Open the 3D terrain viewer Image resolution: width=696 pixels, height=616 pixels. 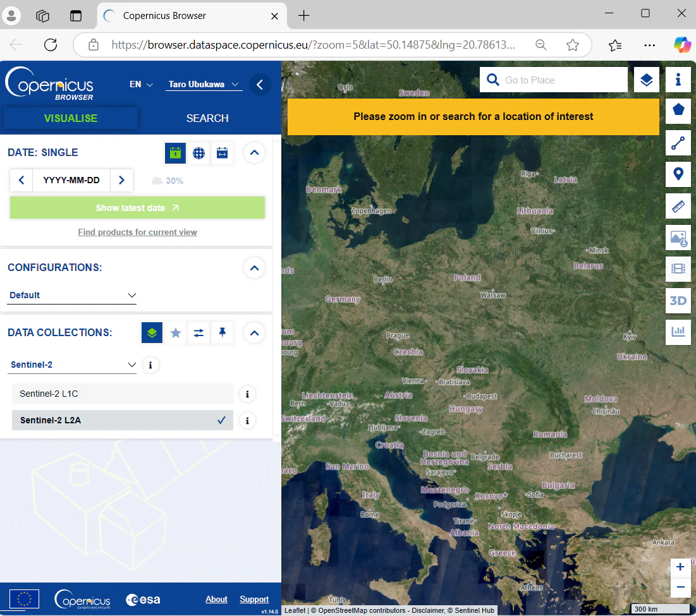(x=678, y=301)
